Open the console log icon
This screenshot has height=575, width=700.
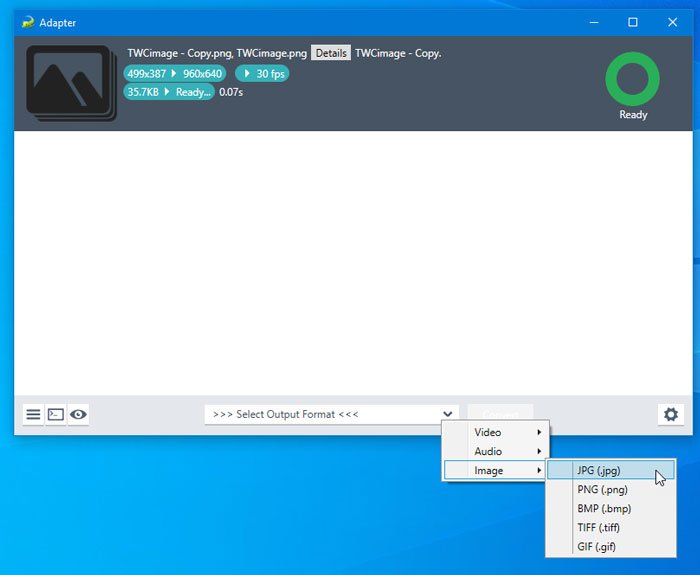coord(56,414)
